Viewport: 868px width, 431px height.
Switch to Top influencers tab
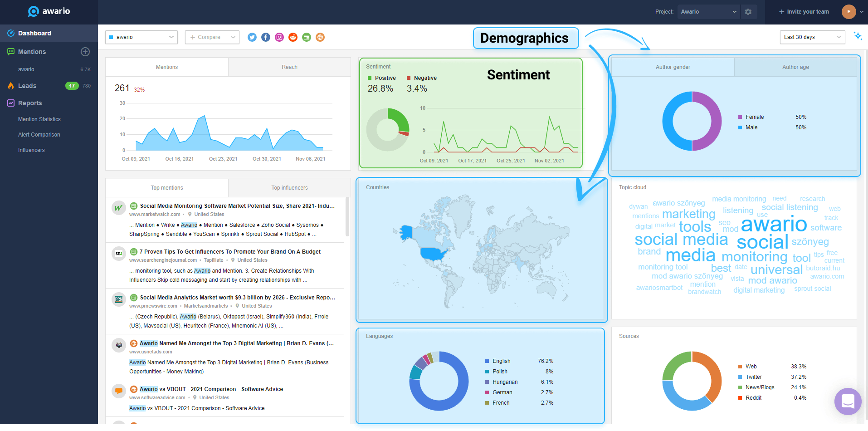(x=289, y=188)
